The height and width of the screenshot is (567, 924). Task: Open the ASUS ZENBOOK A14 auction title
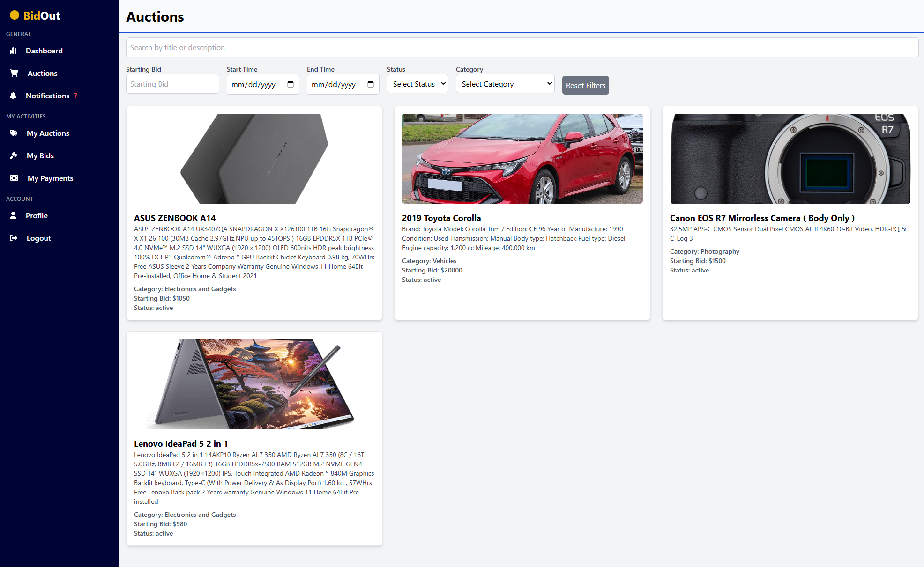[175, 218]
